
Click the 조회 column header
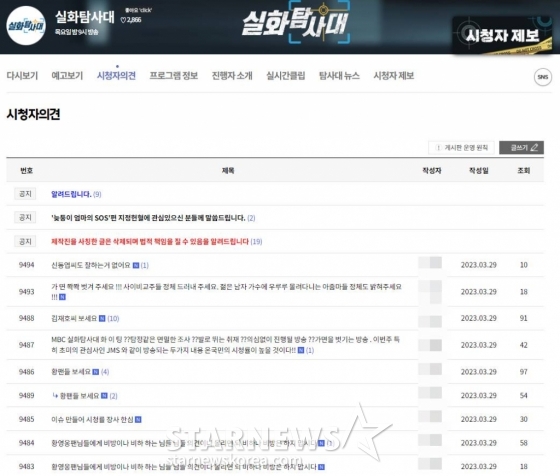click(x=524, y=170)
